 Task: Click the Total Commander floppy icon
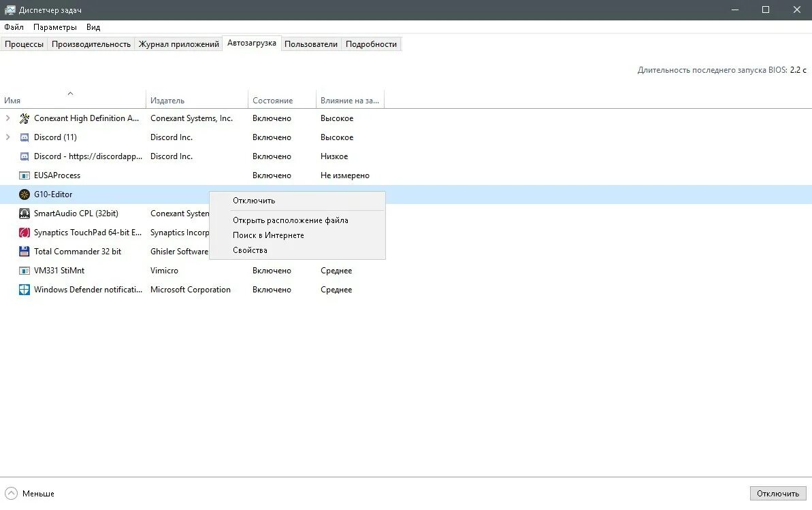click(x=25, y=252)
